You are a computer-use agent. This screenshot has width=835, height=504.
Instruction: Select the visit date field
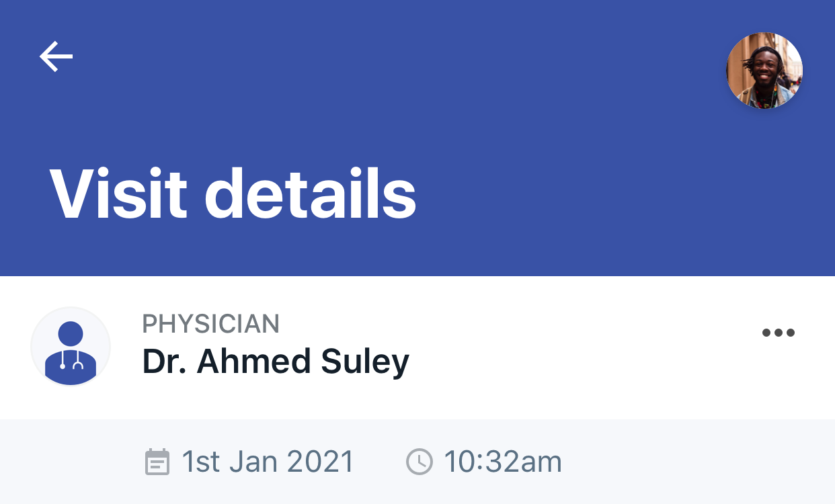tap(268, 462)
